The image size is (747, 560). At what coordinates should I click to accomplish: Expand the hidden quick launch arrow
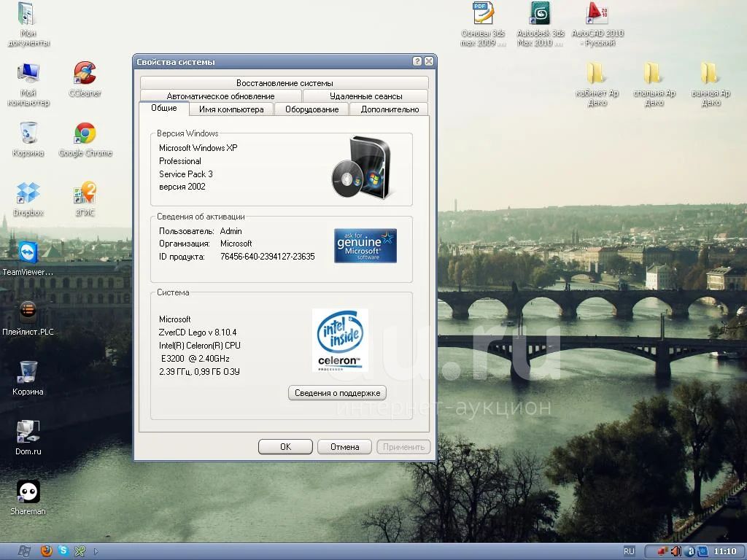(x=96, y=551)
